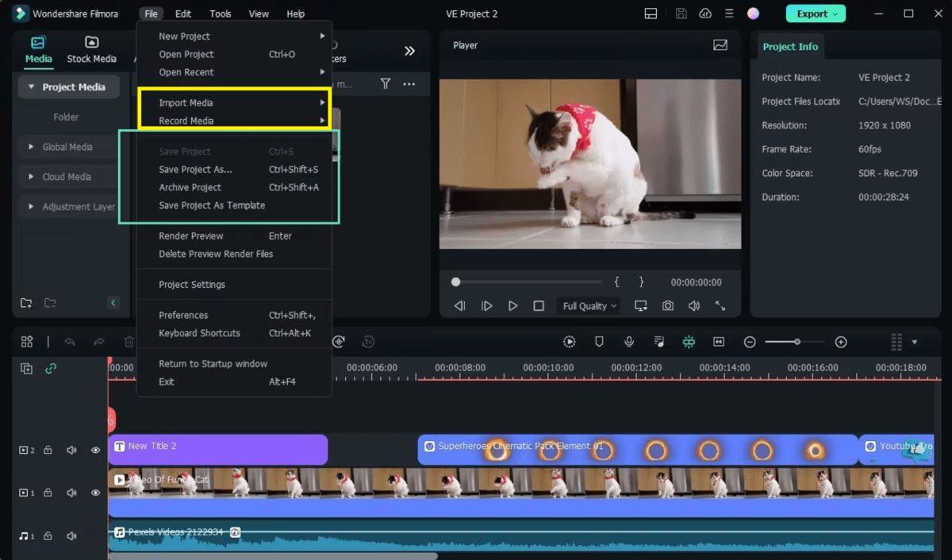Lock the New Title 2 track

click(47, 450)
